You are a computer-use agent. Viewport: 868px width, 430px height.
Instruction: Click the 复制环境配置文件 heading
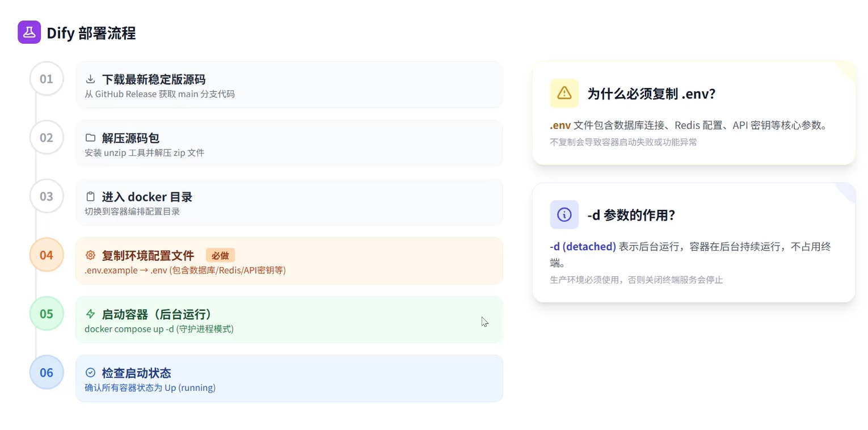148,255
